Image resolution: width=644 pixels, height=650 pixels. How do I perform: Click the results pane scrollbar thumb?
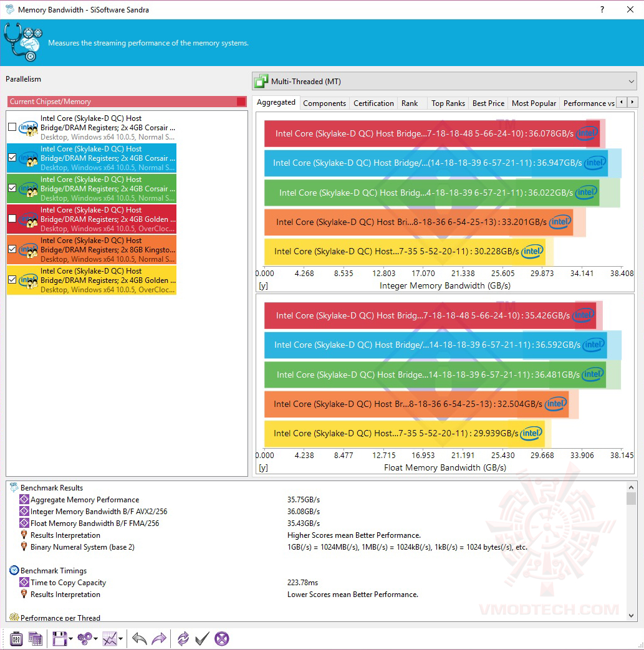[x=631, y=499]
